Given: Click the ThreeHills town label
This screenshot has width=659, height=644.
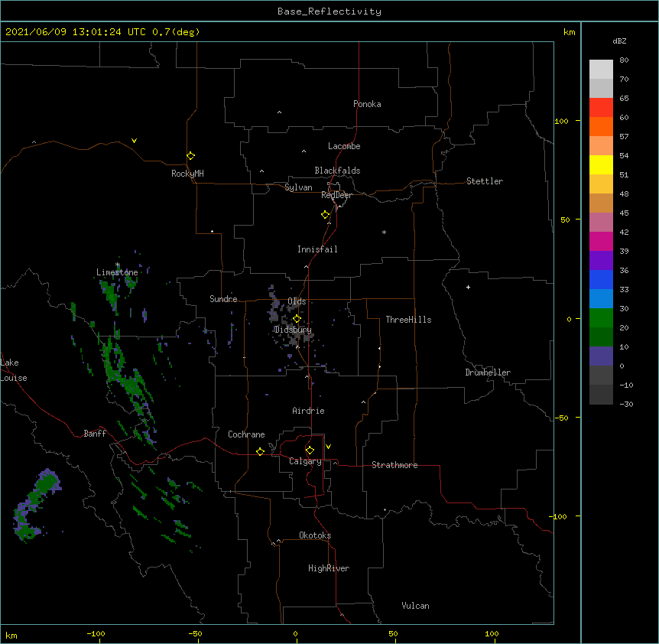Looking at the screenshot, I should [408, 320].
